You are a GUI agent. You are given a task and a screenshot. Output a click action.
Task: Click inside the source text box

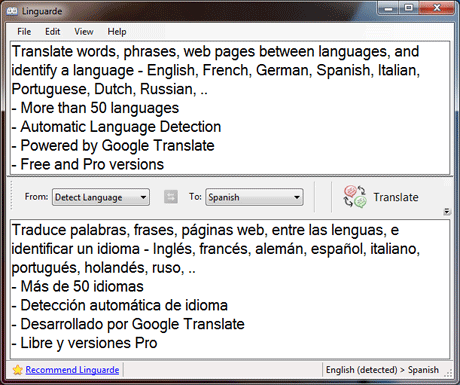pos(230,108)
